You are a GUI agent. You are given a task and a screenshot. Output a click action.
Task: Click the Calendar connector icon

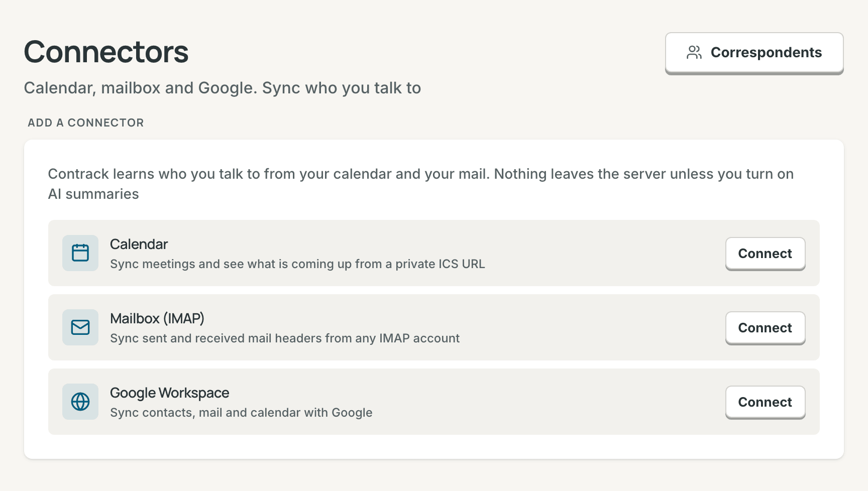[80, 253]
